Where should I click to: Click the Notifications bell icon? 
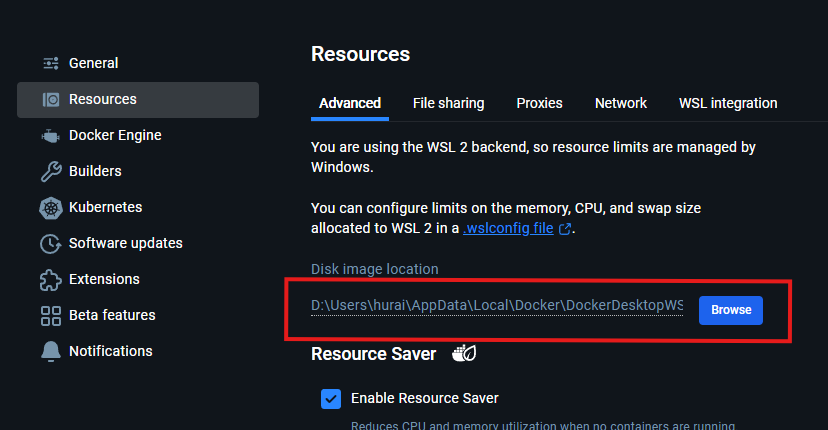pos(51,351)
